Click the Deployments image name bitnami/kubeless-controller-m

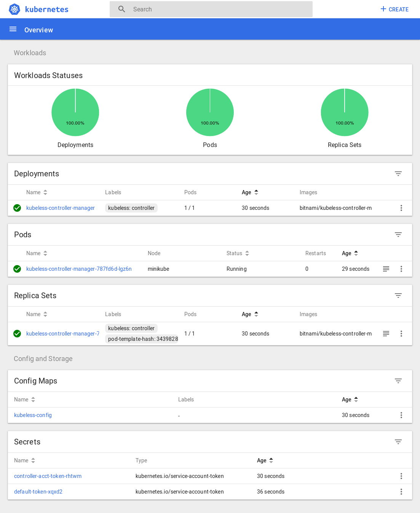point(335,208)
